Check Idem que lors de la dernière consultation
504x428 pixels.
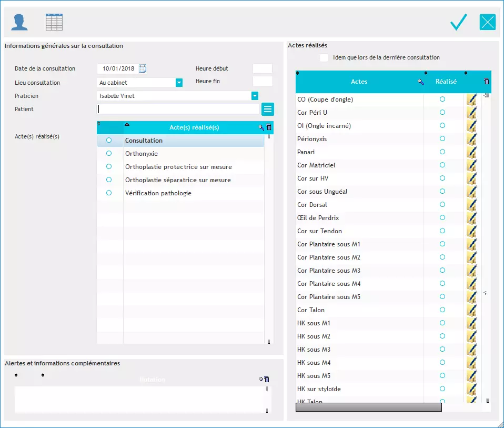[x=324, y=57]
